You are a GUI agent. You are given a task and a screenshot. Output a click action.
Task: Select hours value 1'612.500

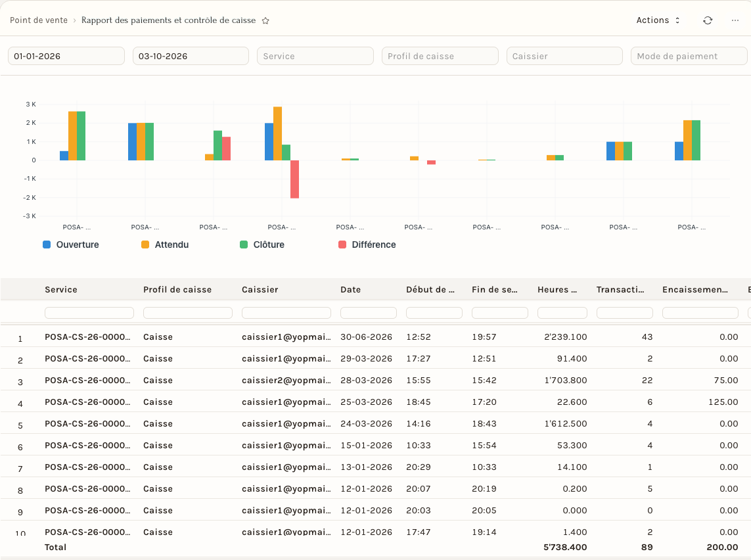[566, 423]
